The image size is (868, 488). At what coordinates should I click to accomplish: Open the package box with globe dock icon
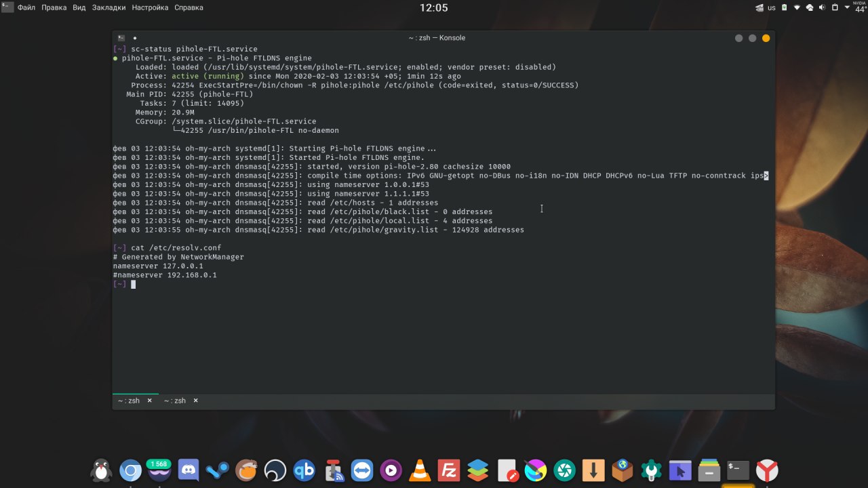click(623, 470)
